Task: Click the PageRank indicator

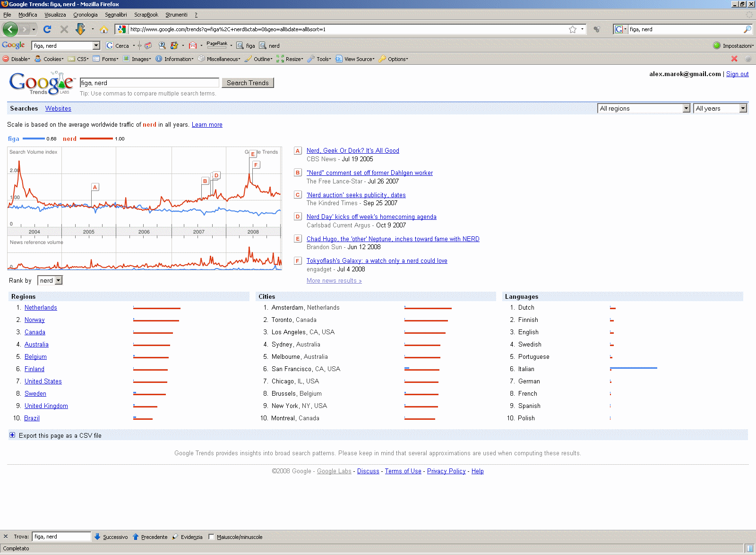Action: [x=217, y=45]
